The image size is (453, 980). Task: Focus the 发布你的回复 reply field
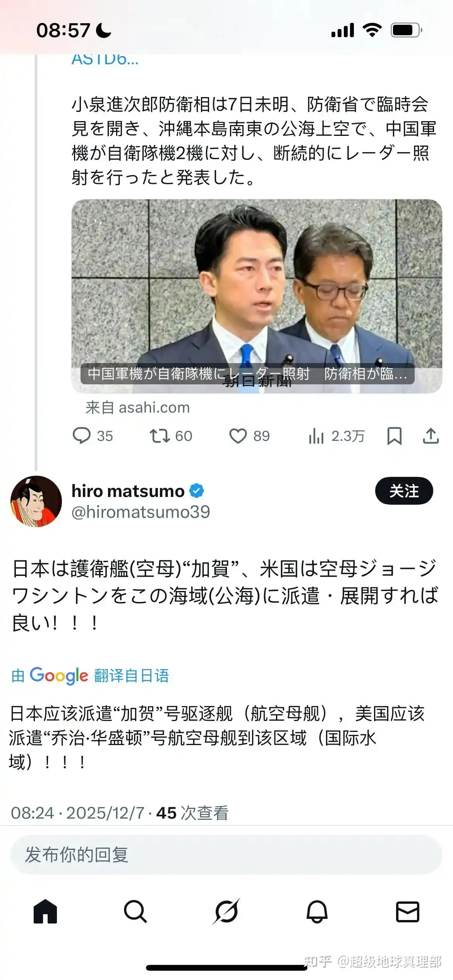[226, 854]
